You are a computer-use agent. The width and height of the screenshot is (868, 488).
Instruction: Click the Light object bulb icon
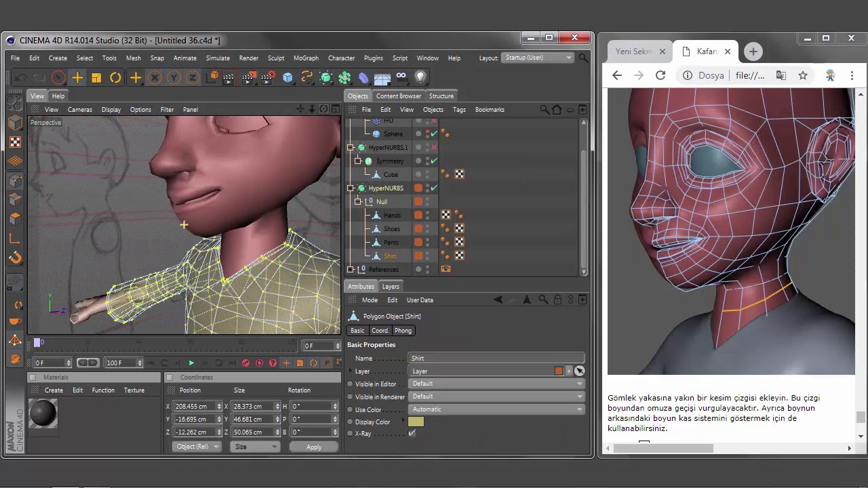pos(420,77)
